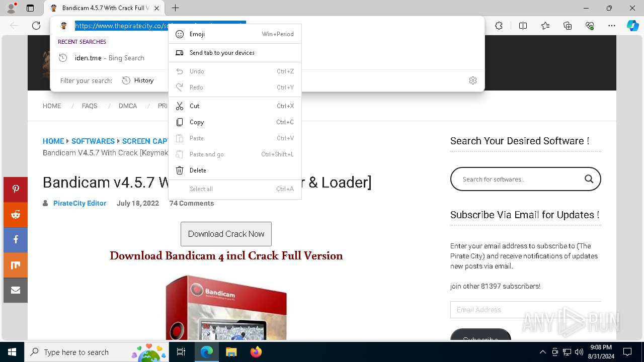The height and width of the screenshot is (362, 644).
Task: Select the History filter chip
Action: 138,80
